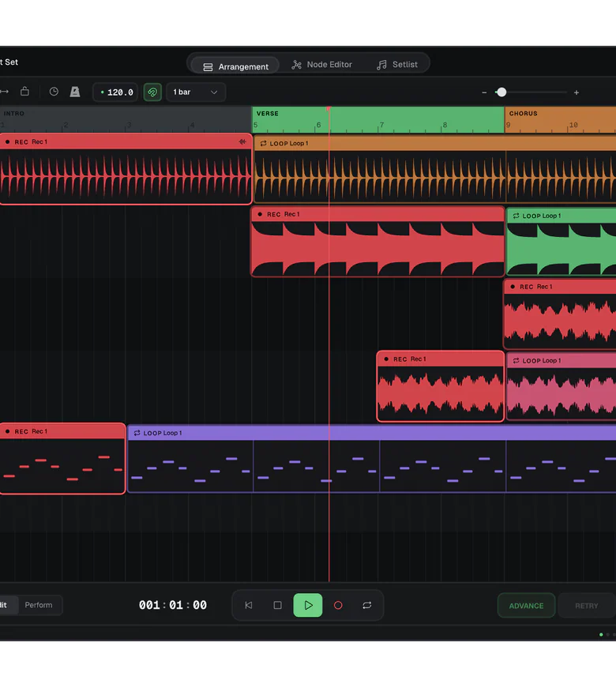Select the second-track REC Rec 1 clip under VERSE
The image size is (616, 695).
[x=377, y=242]
